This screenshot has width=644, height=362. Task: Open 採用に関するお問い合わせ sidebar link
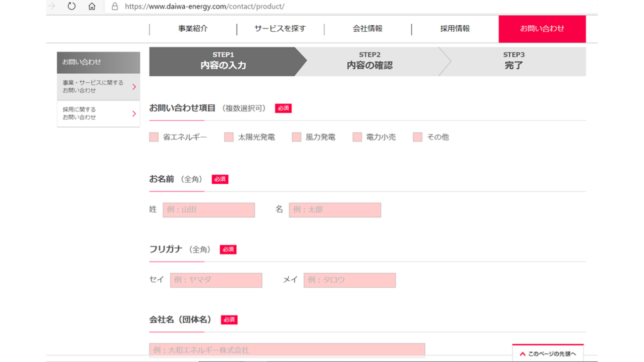point(98,113)
